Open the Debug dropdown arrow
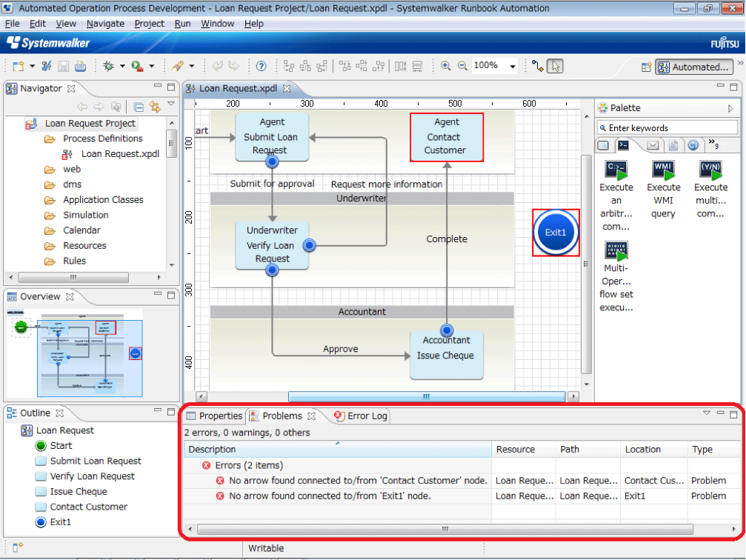The height and width of the screenshot is (560, 746). (x=122, y=66)
